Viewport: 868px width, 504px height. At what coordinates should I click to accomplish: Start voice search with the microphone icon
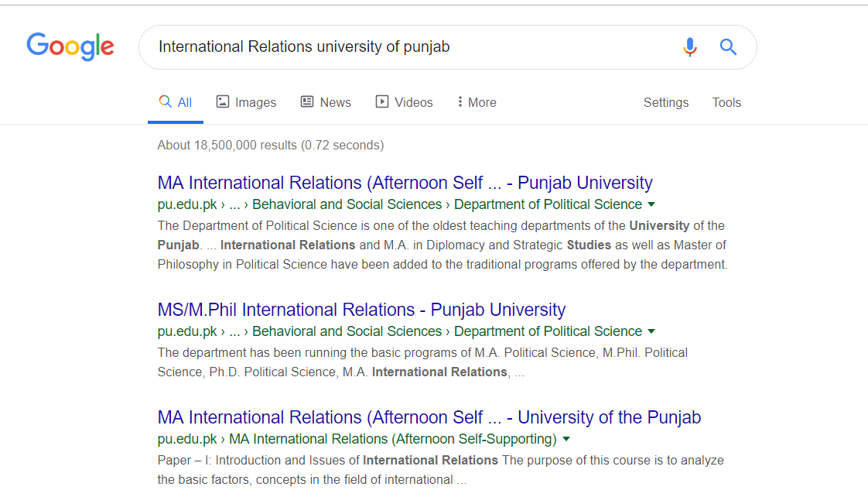click(x=689, y=47)
